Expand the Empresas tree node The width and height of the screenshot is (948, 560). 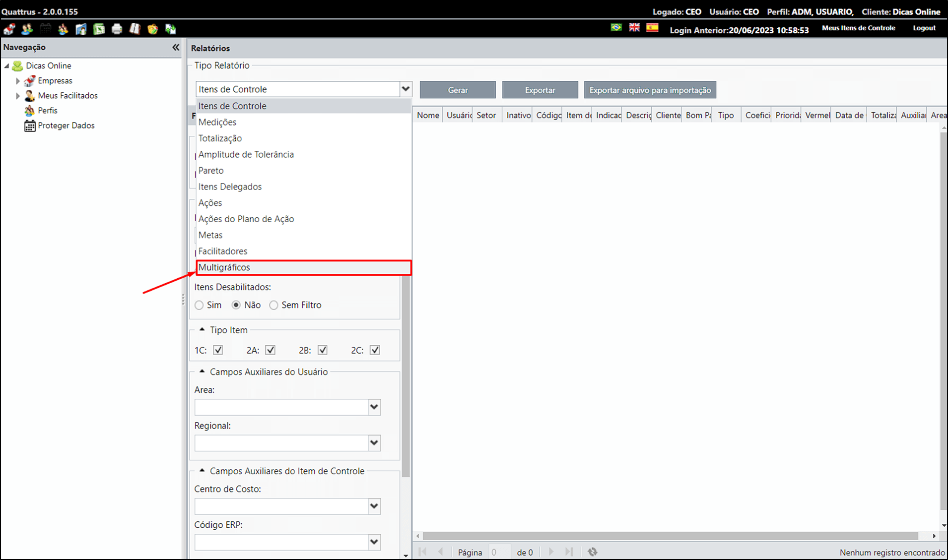click(x=18, y=81)
